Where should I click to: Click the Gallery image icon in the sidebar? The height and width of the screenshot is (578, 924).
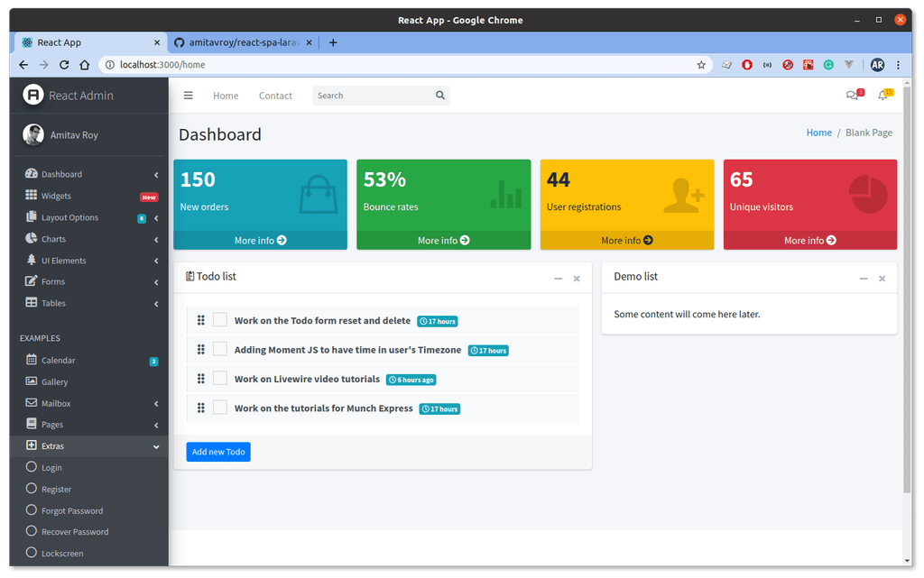click(x=32, y=381)
